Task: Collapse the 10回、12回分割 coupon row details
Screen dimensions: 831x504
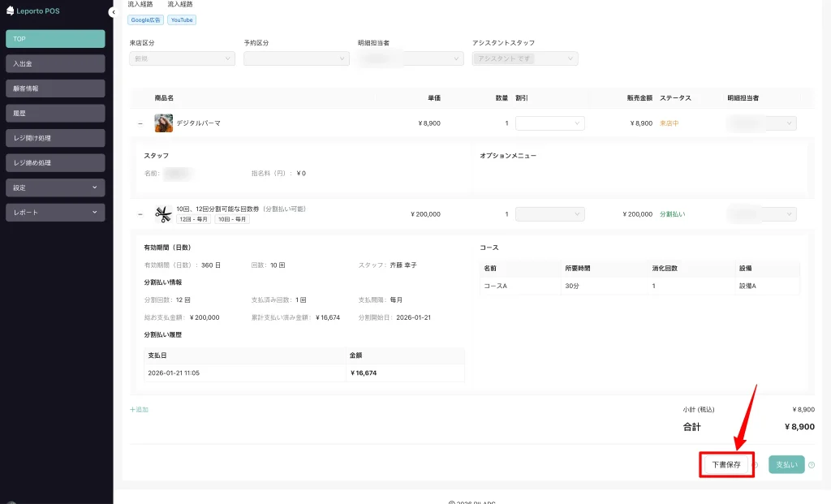Action: [x=140, y=215]
